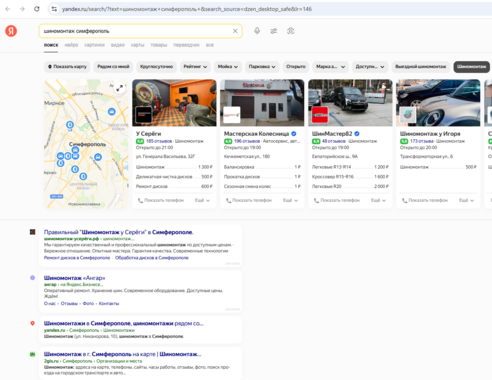Open the Доступн... dropdown filter

pos(370,67)
